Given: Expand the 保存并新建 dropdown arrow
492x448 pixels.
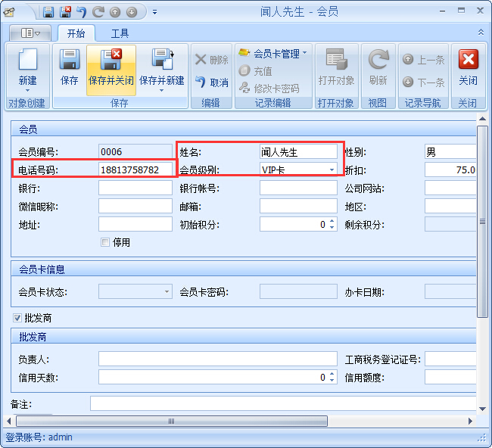Looking at the screenshot, I should click(x=161, y=91).
